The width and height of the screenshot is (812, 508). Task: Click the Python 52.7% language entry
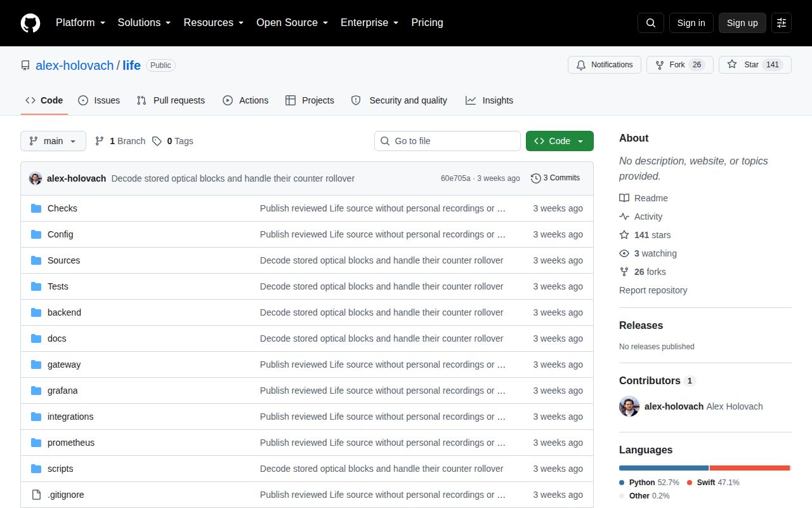649,483
